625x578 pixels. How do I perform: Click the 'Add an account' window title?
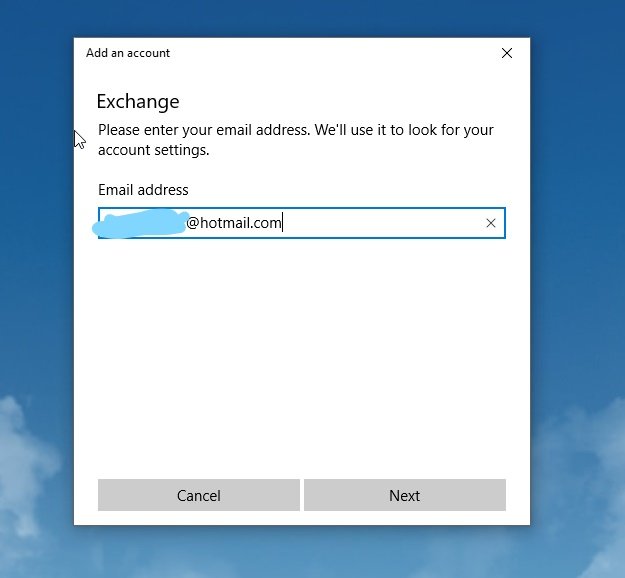pyautogui.click(x=128, y=53)
